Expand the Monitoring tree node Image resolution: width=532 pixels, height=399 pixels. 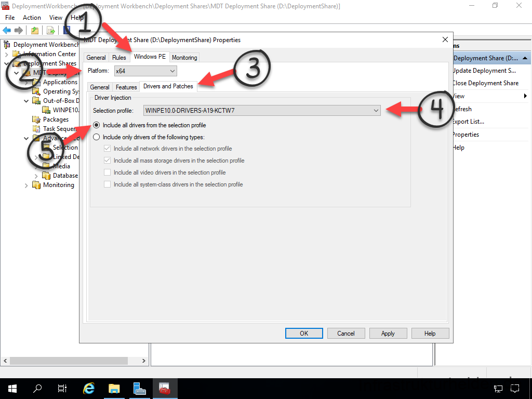(26, 185)
